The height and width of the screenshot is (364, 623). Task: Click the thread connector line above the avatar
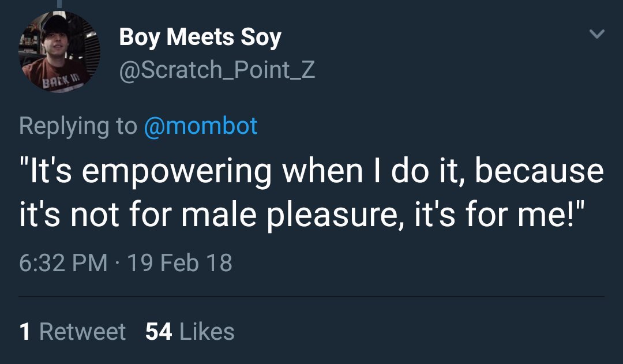tap(59, 3)
